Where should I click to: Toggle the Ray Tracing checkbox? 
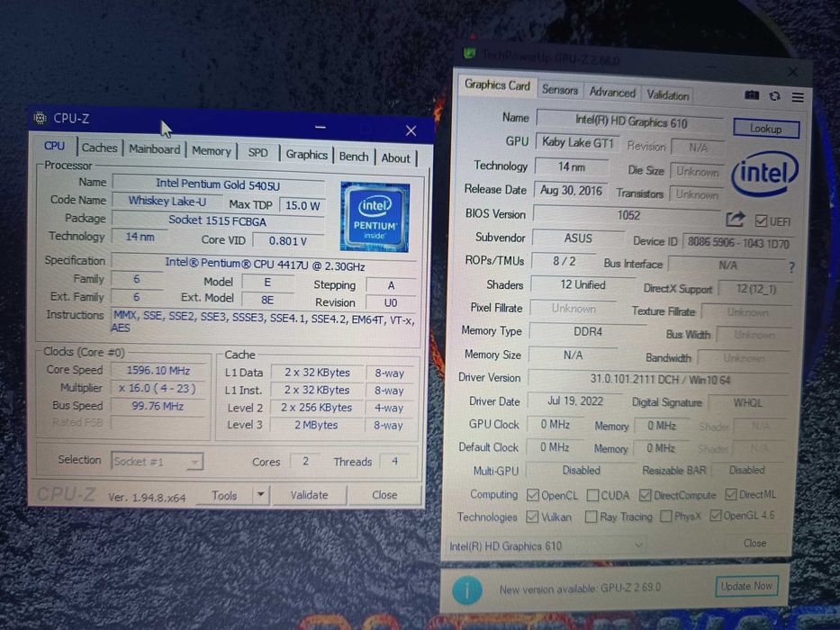[x=591, y=517]
